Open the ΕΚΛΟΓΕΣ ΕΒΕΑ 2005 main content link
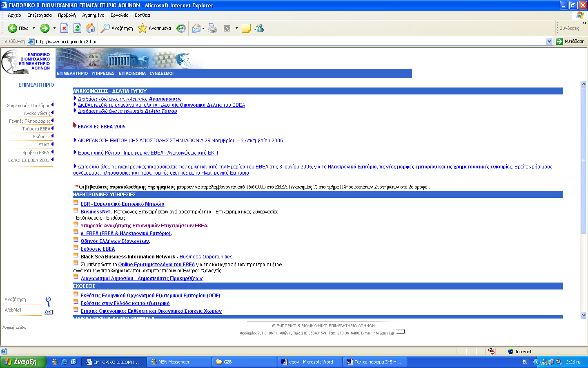The height and width of the screenshot is (368, 588). [x=102, y=127]
